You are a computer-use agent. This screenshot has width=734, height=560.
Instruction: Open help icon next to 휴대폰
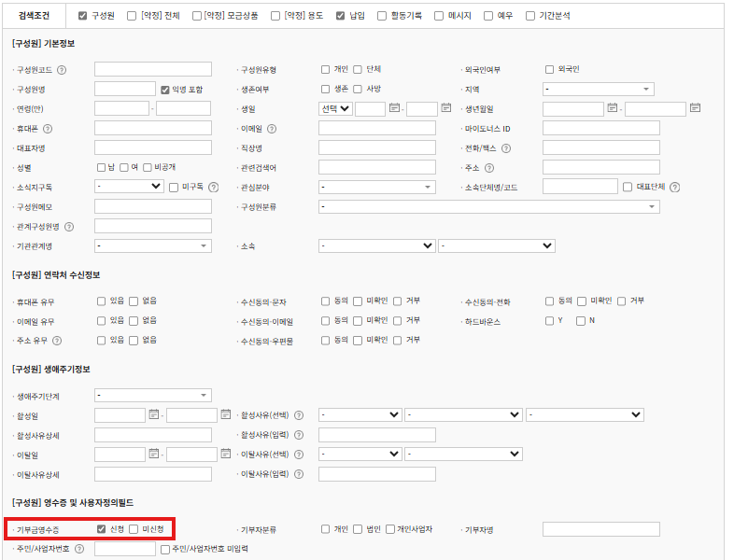point(48,129)
